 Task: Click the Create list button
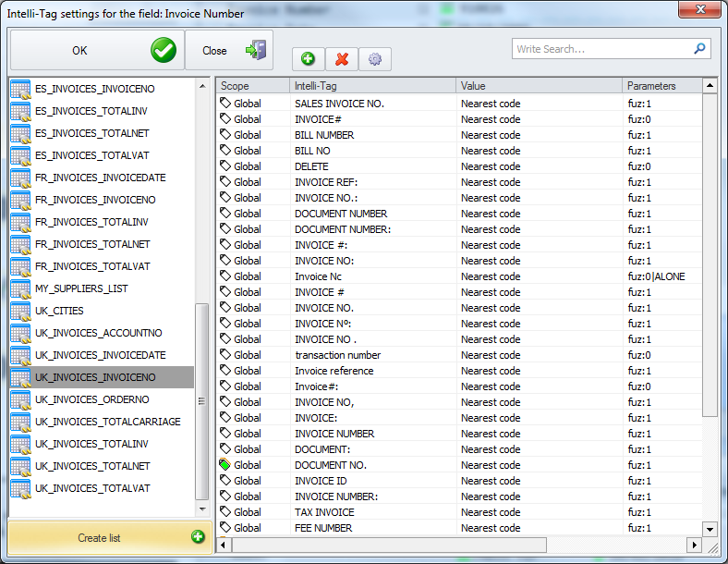[x=110, y=537]
